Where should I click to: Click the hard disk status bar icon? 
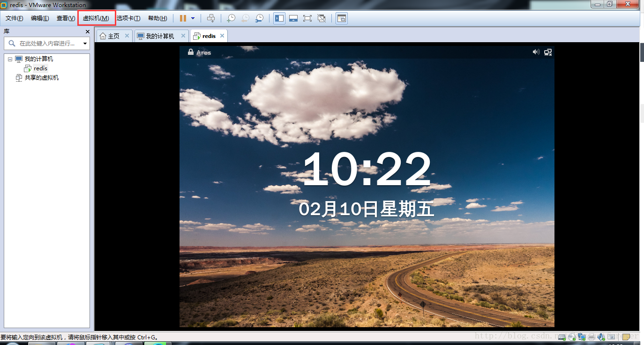pyautogui.click(x=561, y=337)
